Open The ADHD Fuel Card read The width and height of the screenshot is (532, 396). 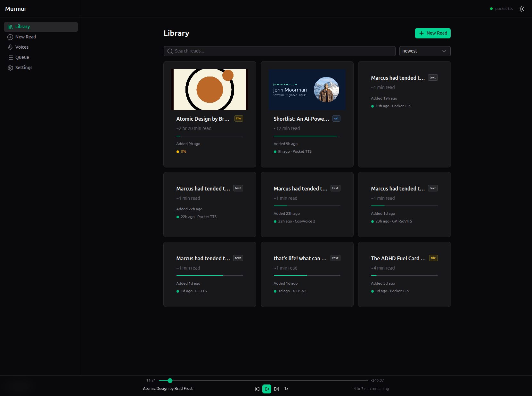pos(398,258)
